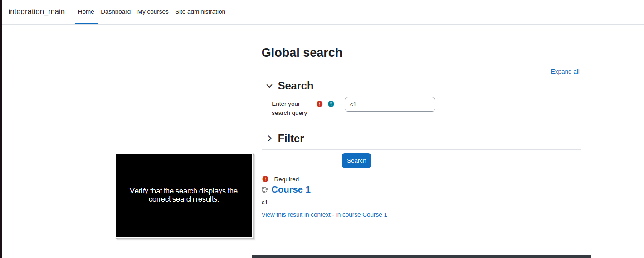Click the help question mark icon

331,104
